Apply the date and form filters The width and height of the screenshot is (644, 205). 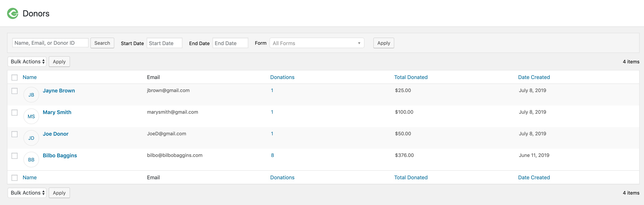tap(383, 43)
